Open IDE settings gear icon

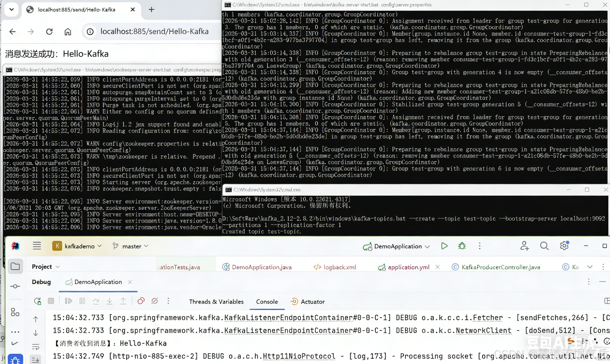pos(564,246)
